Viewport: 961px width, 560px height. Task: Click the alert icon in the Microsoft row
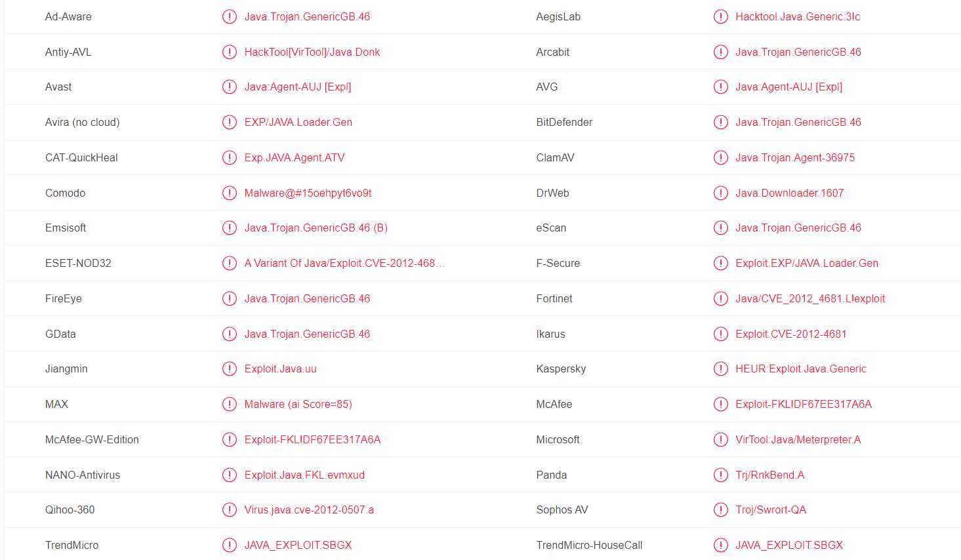pyautogui.click(x=720, y=439)
